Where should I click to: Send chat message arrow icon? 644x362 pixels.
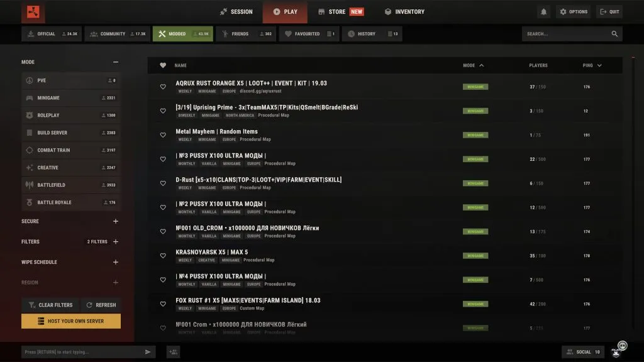point(148,352)
